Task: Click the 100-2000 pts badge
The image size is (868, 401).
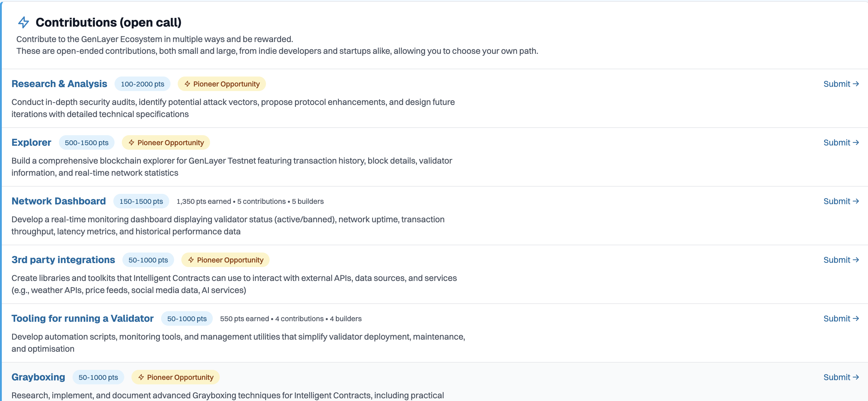Action: pos(143,84)
